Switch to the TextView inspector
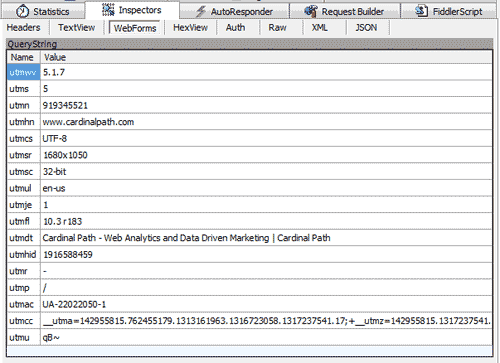This screenshot has height=363, width=500. click(77, 27)
